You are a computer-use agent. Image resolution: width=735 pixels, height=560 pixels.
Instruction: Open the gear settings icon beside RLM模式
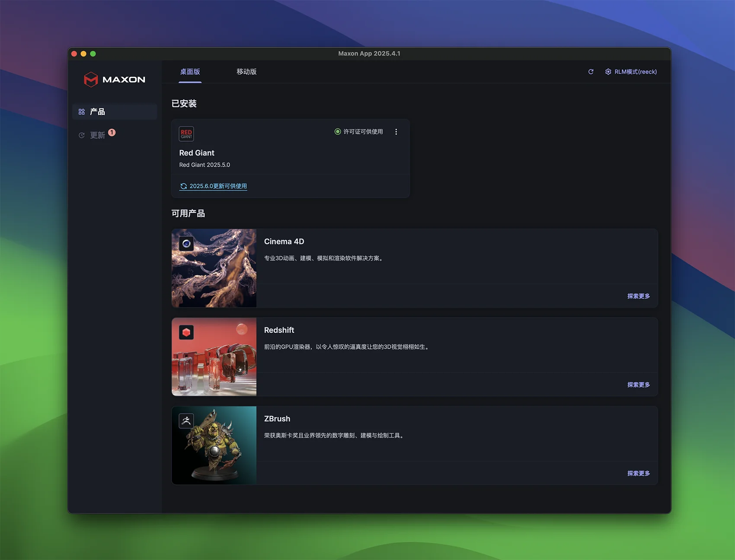pos(608,72)
